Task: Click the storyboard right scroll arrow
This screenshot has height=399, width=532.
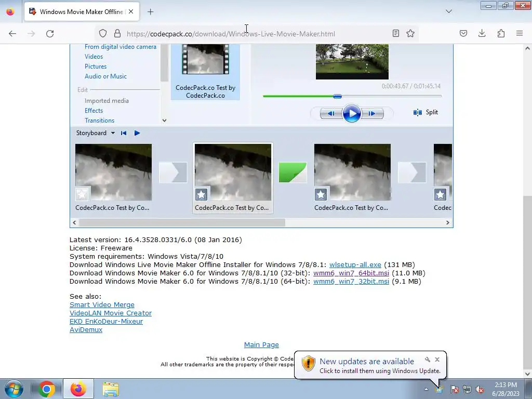Action: [x=447, y=222]
